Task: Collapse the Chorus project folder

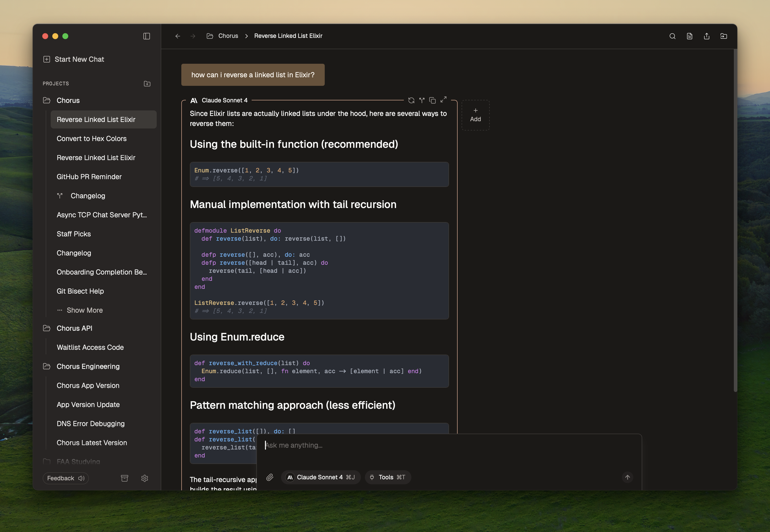Action: coord(47,100)
